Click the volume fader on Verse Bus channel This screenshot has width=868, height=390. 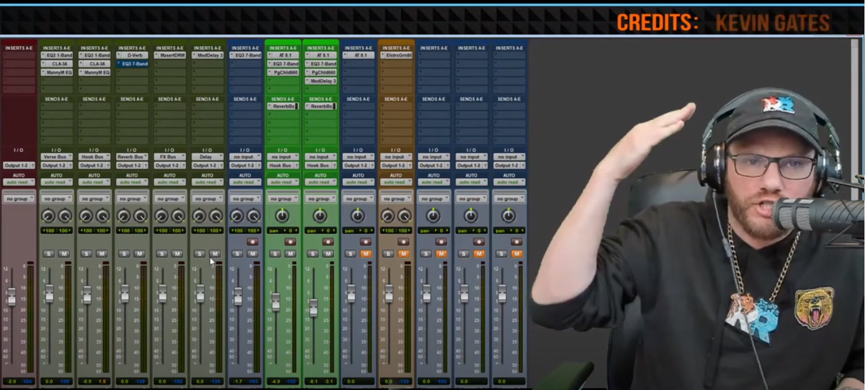pyautogui.click(x=49, y=293)
